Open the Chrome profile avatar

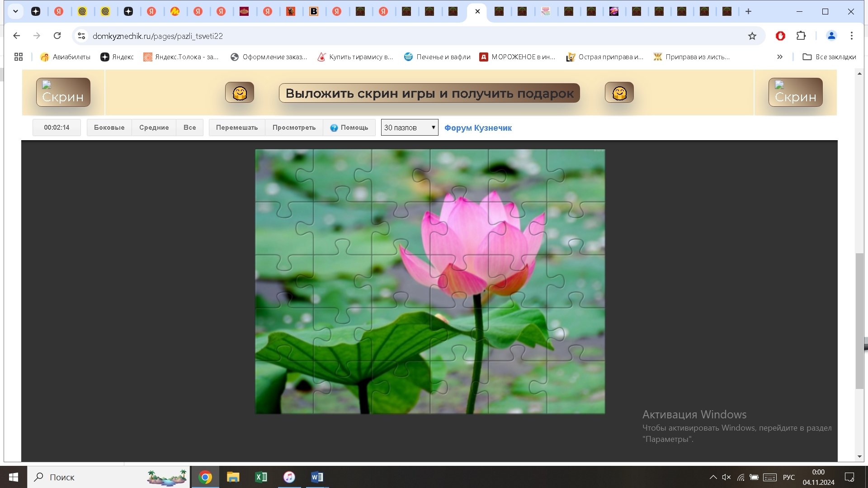pos(831,36)
